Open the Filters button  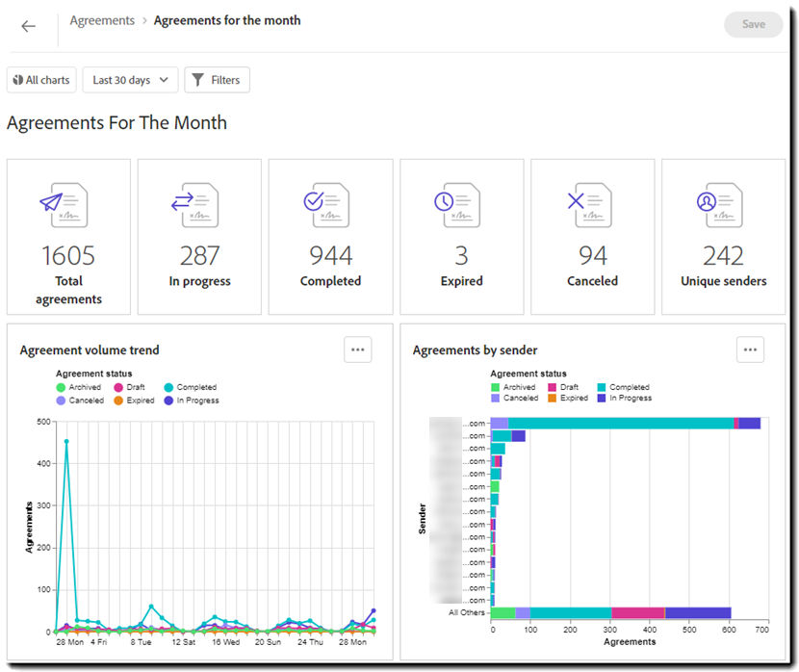click(x=217, y=80)
